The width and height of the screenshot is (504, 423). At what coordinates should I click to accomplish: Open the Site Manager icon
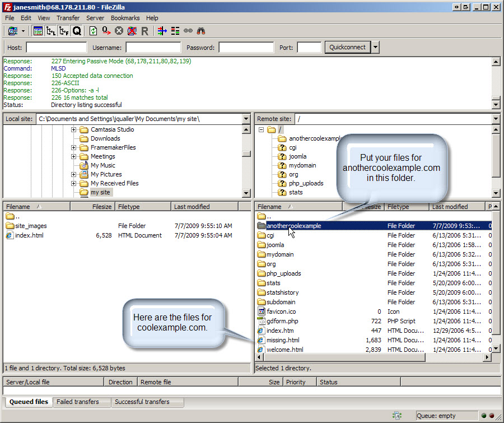(13, 31)
